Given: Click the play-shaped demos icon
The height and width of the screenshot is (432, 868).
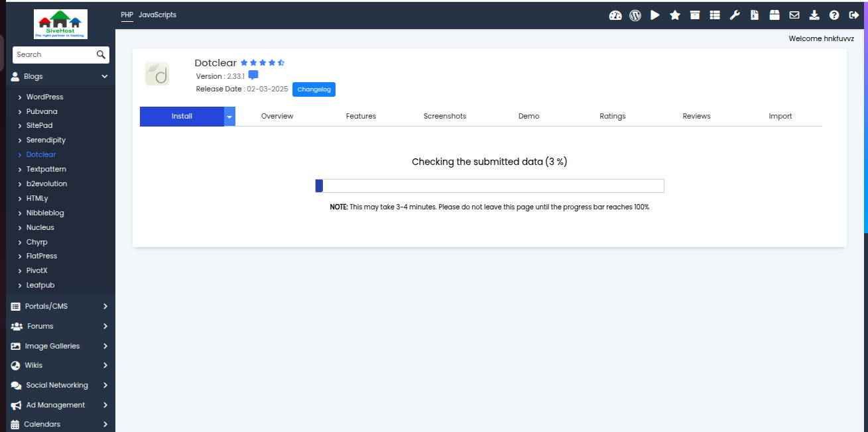Looking at the screenshot, I should pyautogui.click(x=655, y=15).
